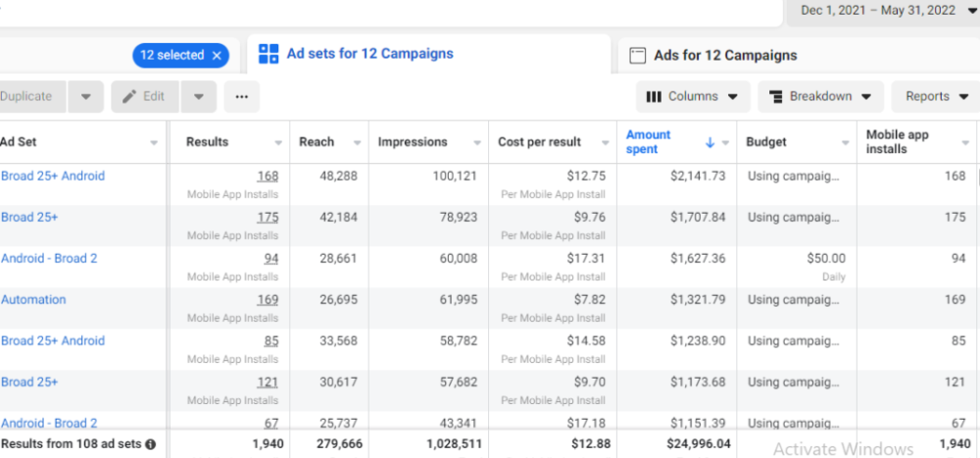Open the Broad 25+ ad set with 175 results
The height and width of the screenshot is (458, 980).
click(x=29, y=217)
